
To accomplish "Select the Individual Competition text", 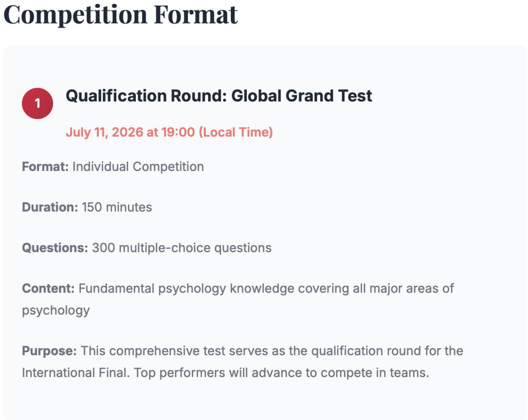I will point(138,167).
